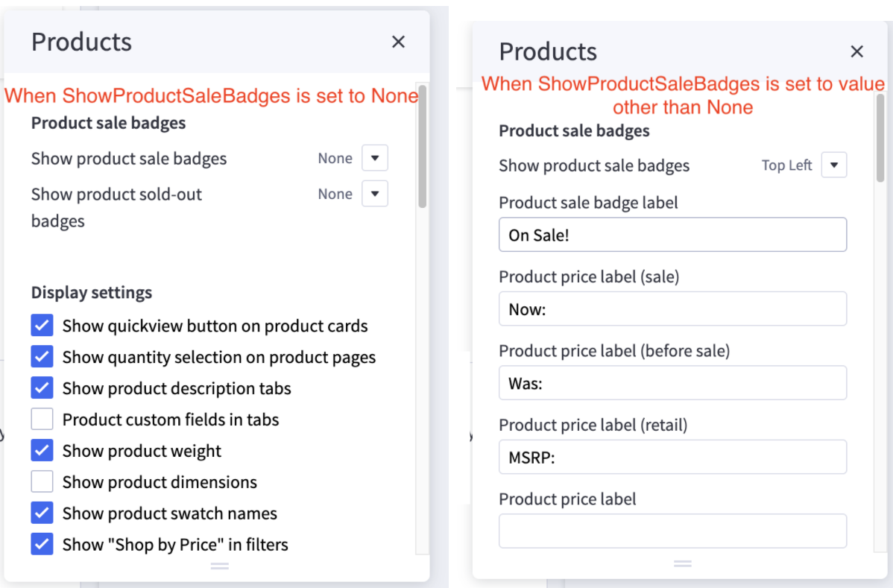The width and height of the screenshot is (893, 588).
Task: Click the right panel's bottom resize handle
Action: click(x=682, y=563)
